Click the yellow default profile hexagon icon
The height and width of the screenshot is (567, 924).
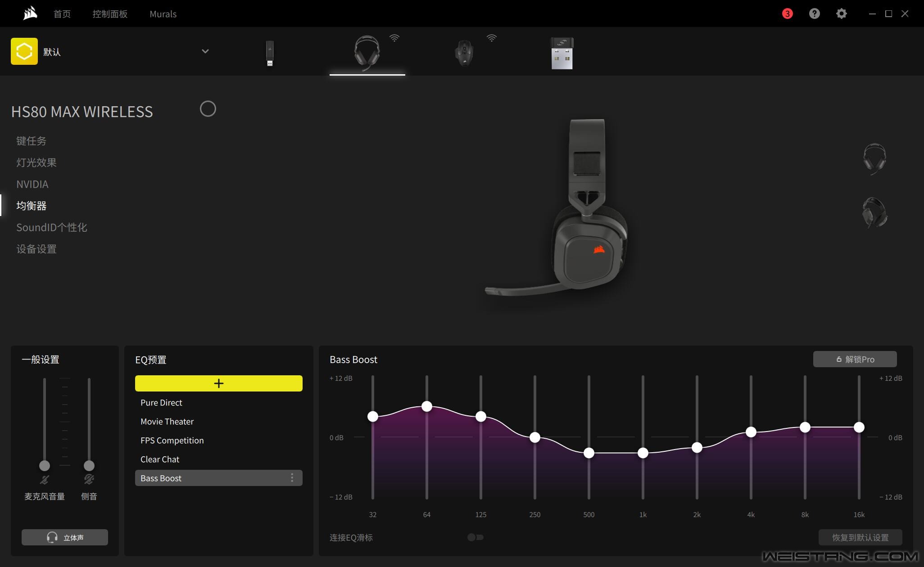[x=24, y=51]
